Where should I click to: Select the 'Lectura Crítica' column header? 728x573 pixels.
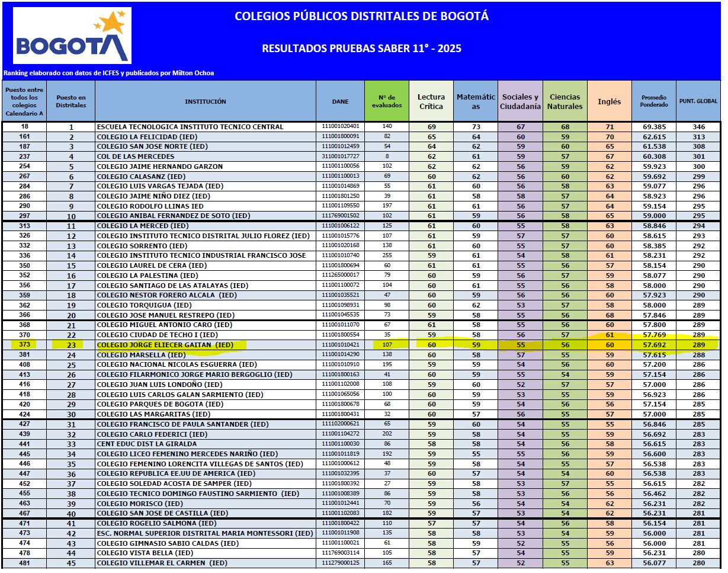pyautogui.click(x=431, y=101)
